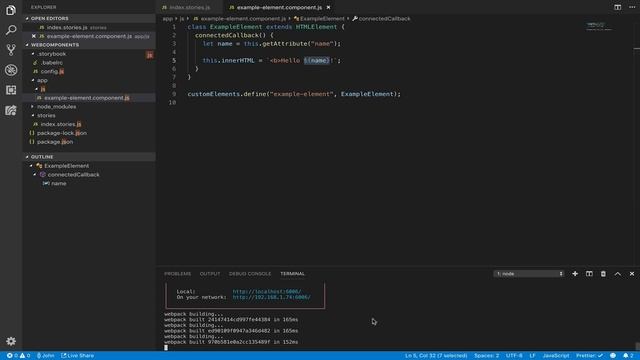
Task: Click the John account status item
Action: tap(45, 356)
